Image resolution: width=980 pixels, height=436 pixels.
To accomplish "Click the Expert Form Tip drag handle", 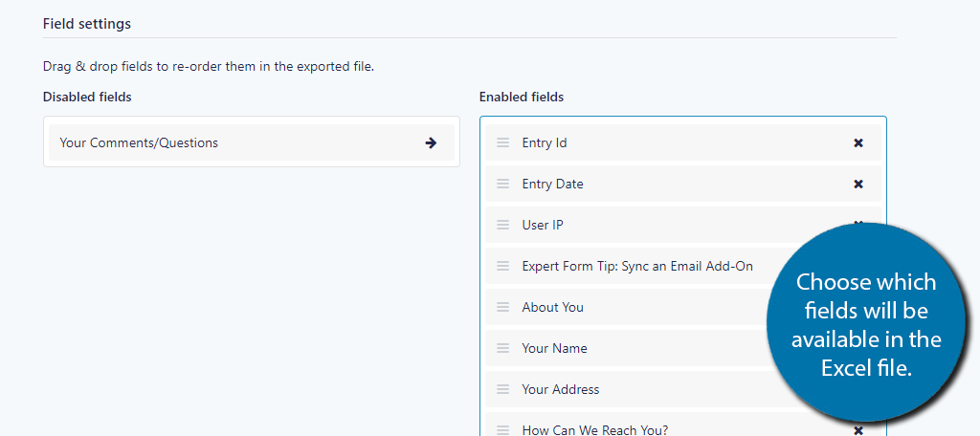I will [503, 266].
